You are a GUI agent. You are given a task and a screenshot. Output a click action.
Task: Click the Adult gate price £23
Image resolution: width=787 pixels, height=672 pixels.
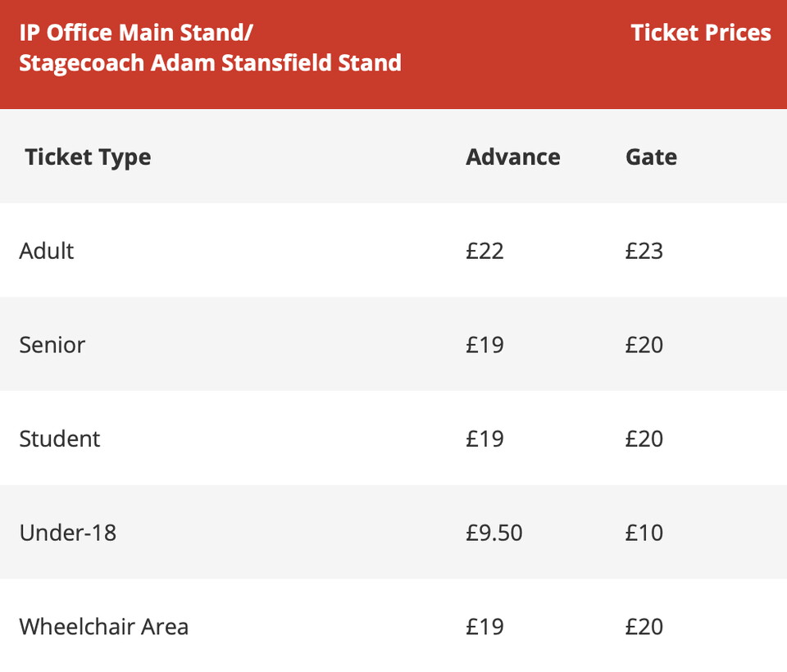(644, 250)
